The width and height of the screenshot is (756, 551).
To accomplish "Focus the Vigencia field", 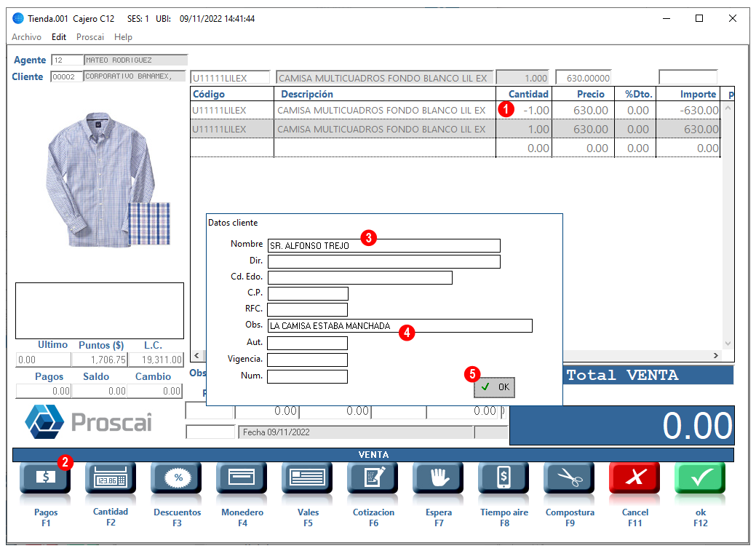I will [x=308, y=360].
